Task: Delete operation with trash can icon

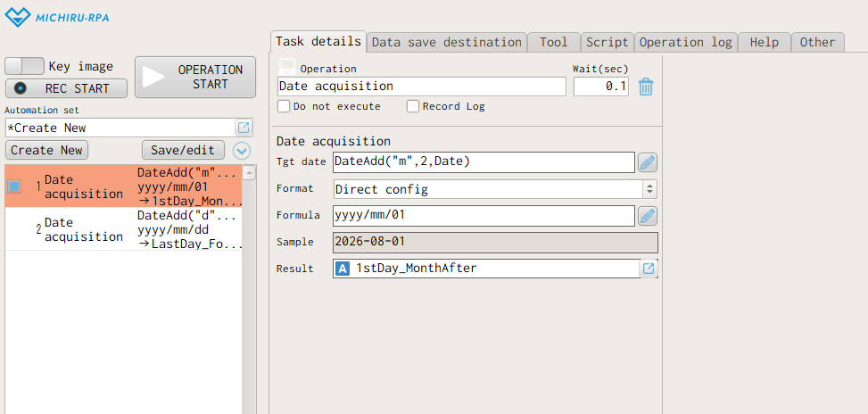Action: [x=646, y=87]
